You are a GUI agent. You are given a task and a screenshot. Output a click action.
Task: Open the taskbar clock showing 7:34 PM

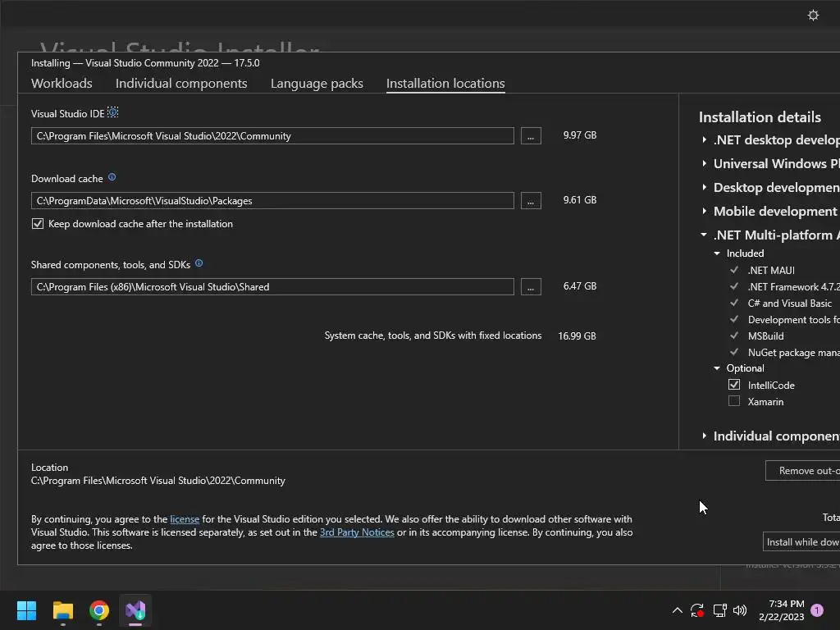coord(781,610)
